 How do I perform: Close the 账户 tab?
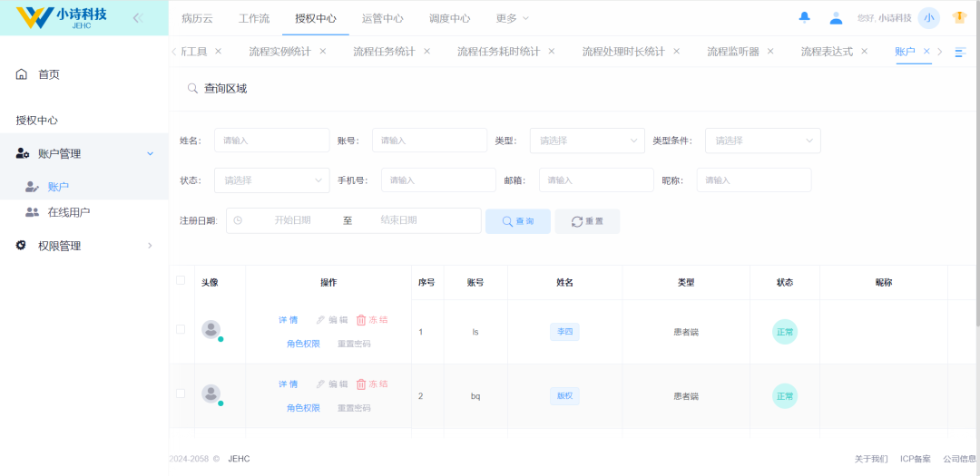pyautogui.click(x=926, y=51)
